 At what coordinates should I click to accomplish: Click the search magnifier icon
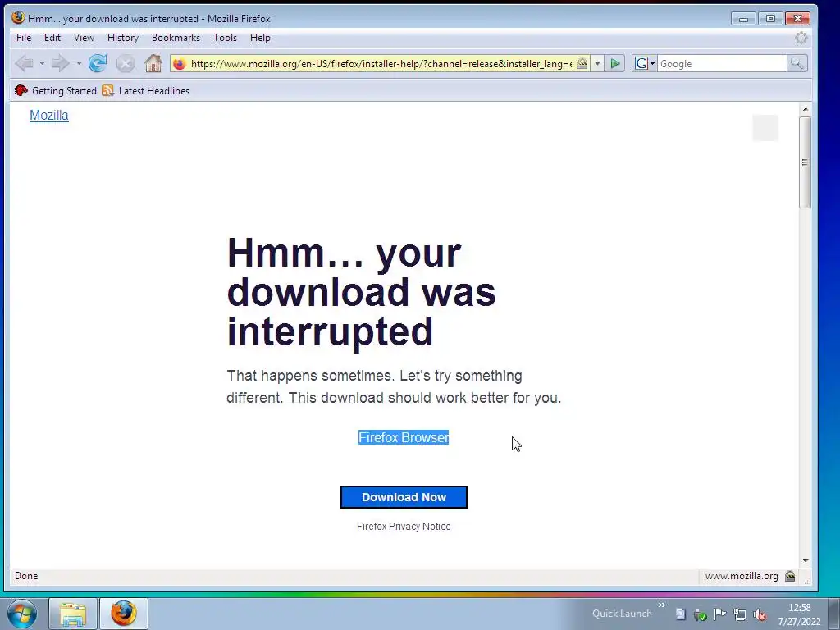click(x=797, y=64)
